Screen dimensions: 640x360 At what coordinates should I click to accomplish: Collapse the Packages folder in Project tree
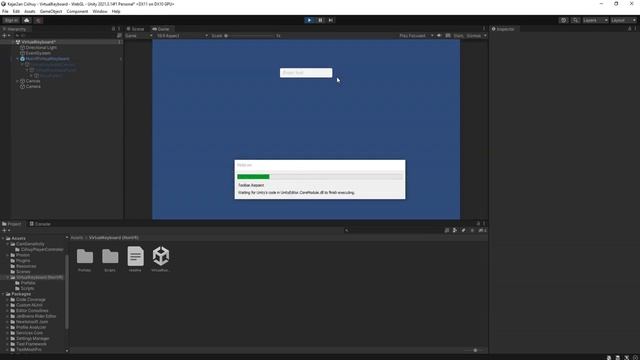(x=3, y=294)
